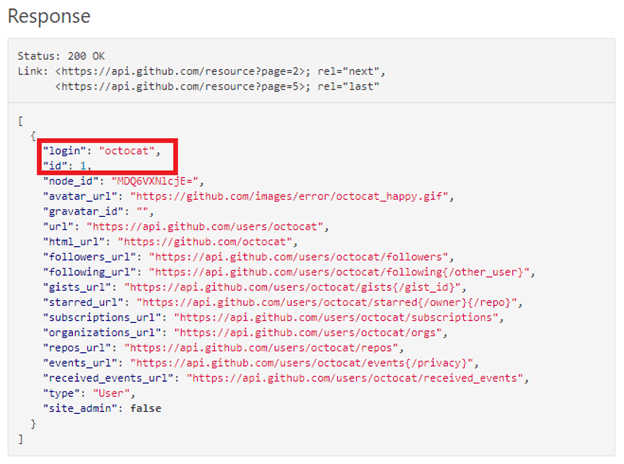Select the "received_events_url" line
This screenshot has height=464, width=624.
point(286,378)
